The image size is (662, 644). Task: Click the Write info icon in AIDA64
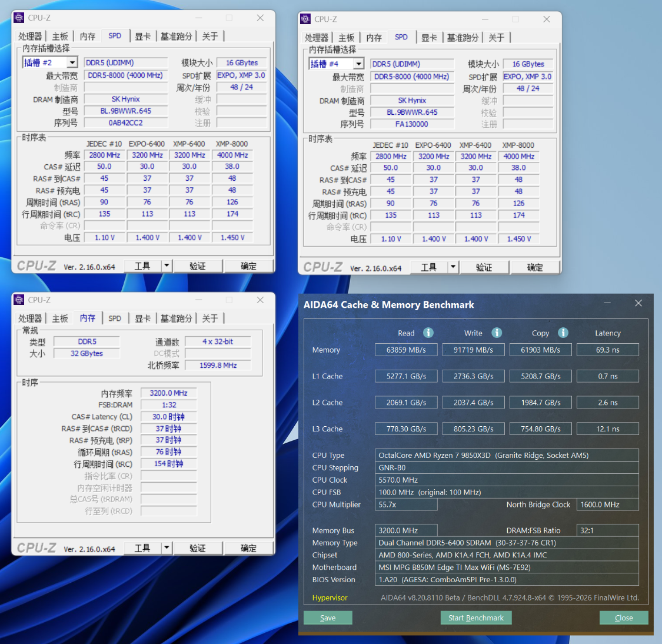point(497,333)
